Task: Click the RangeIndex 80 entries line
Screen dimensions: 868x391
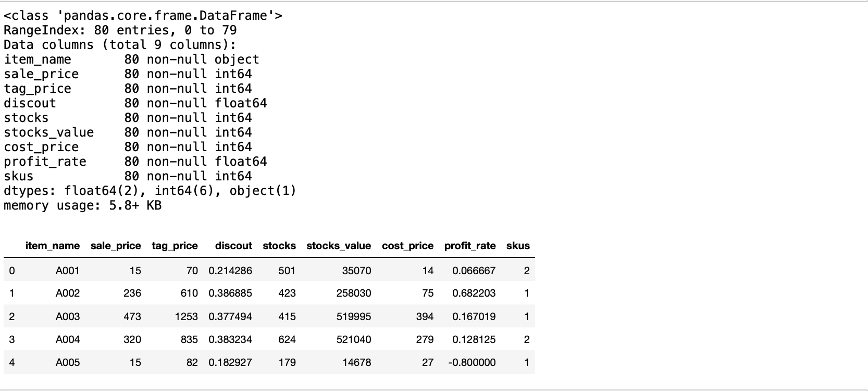Action: point(120,30)
